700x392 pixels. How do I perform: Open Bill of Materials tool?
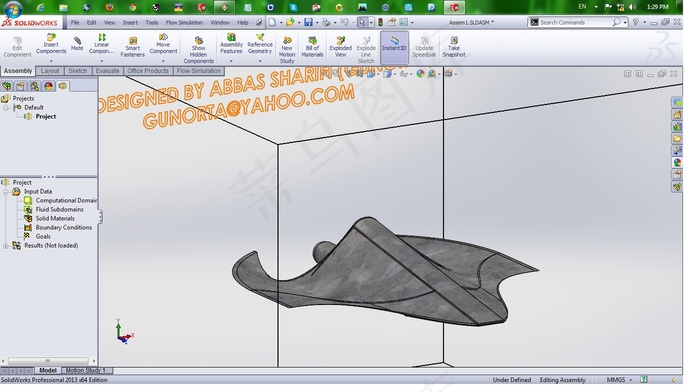[x=312, y=47]
